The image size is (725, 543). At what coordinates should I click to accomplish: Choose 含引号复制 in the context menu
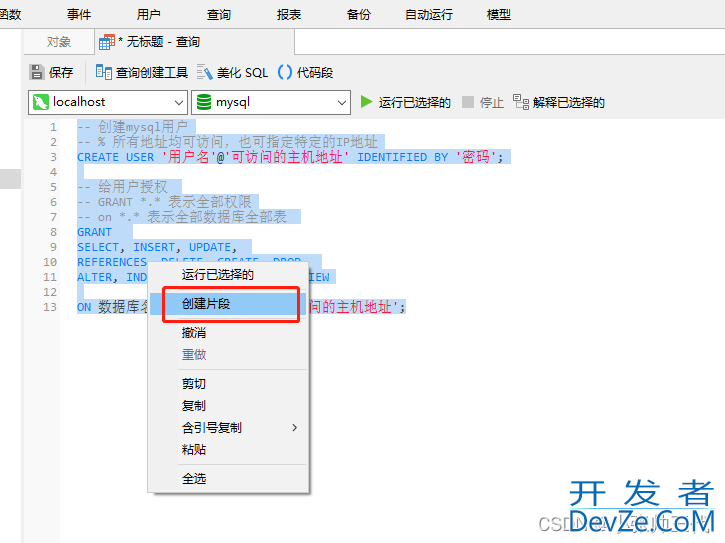pos(228,428)
